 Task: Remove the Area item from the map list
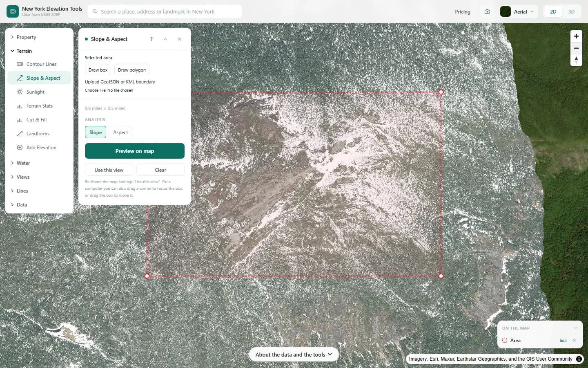coord(574,341)
